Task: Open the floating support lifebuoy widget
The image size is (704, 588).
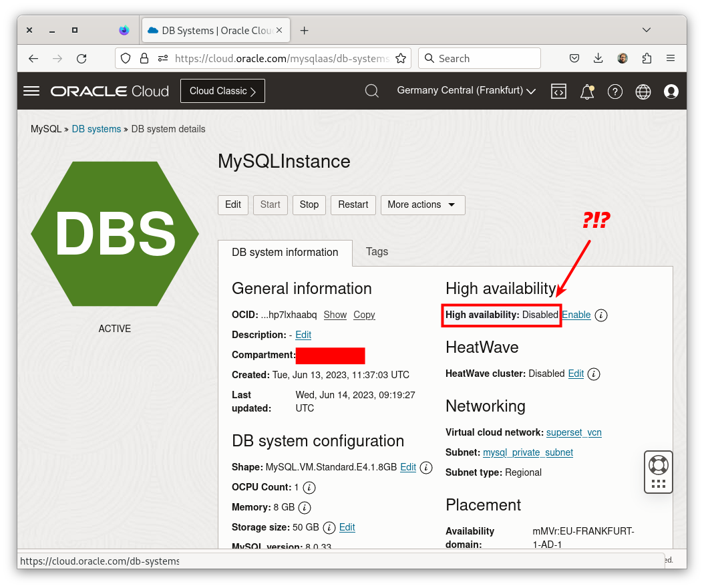Action: coord(658,472)
